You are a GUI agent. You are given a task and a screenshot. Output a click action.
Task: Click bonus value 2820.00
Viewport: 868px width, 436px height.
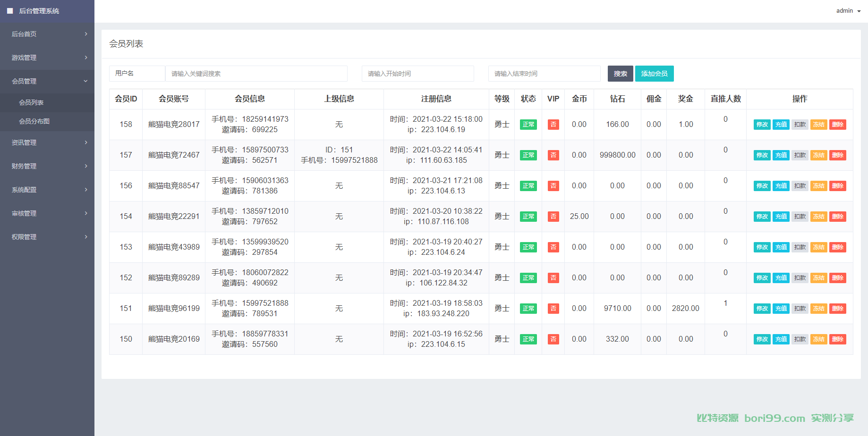(686, 309)
